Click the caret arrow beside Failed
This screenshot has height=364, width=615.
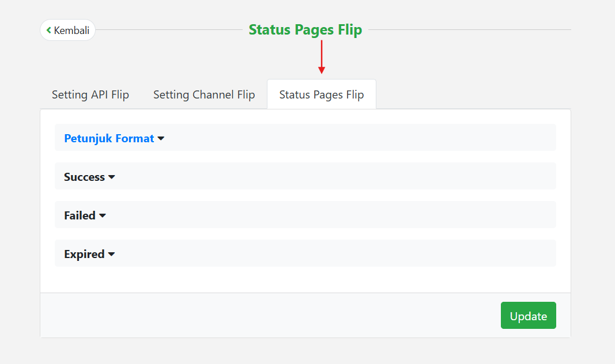click(103, 215)
